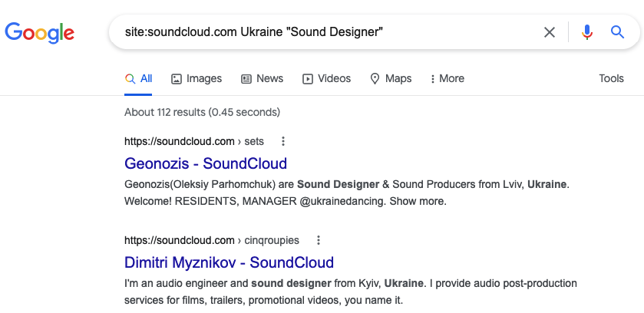Viewport: 644px width, 313px height.
Task: Click the Images tab icon
Action: tap(177, 79)
